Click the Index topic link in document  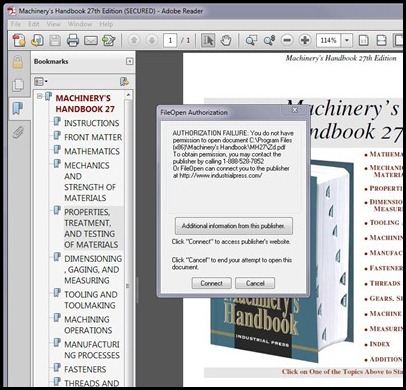point(379,344)
